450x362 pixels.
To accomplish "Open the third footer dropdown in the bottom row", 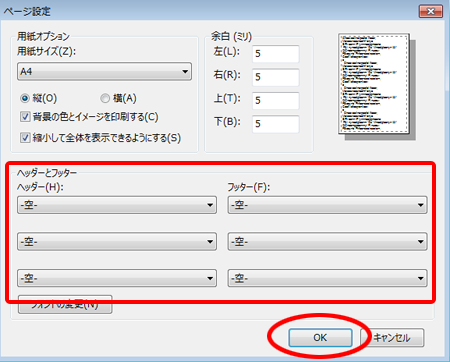I will [x=327, y=278].
